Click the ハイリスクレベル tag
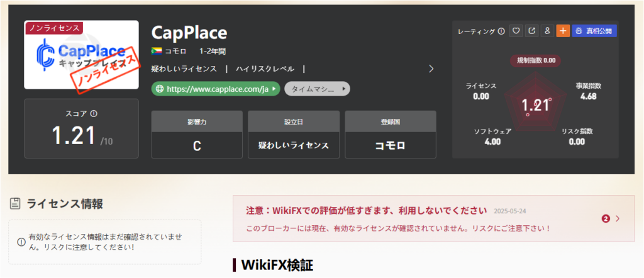The image size is (644, 278). (x=265, y=69)
